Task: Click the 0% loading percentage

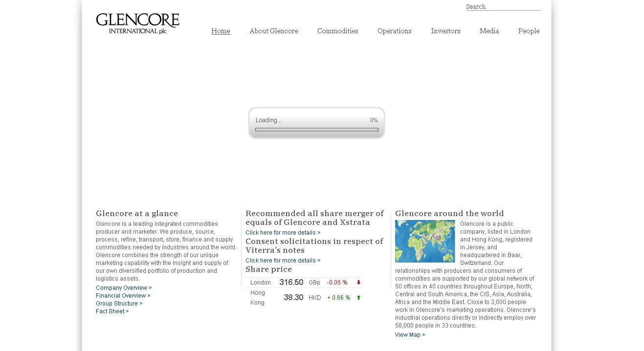Action: [374, 120]
